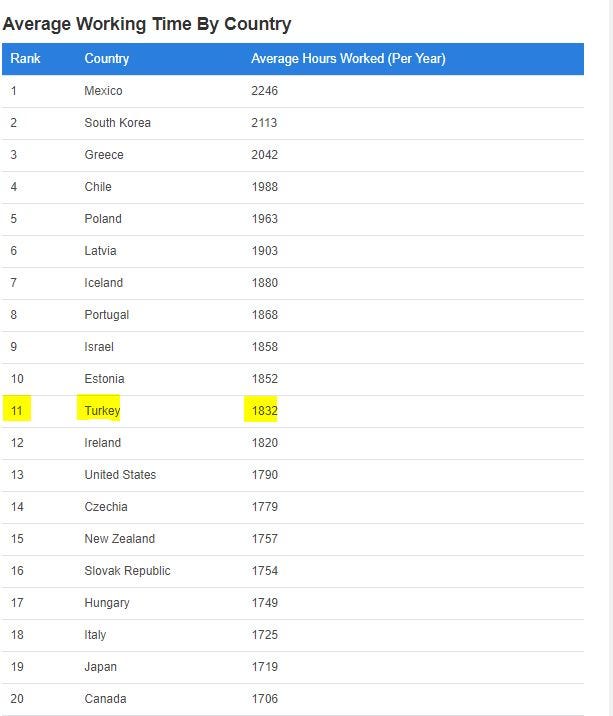
Task: Select the South Korea country cell
Action: pos(117,123)
